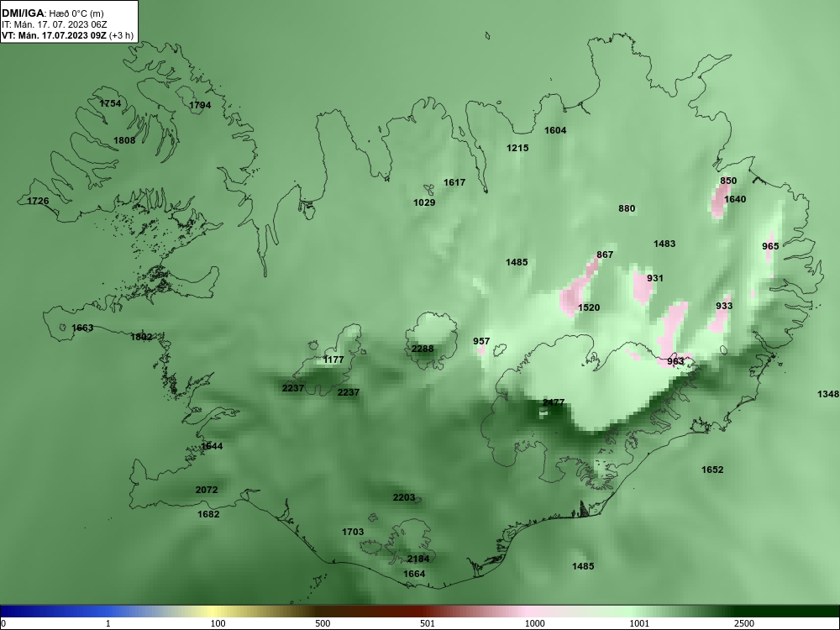Click the 100 tick label on the color scale
The height and width of the screenshot is (630, 840).
(218, 623)
